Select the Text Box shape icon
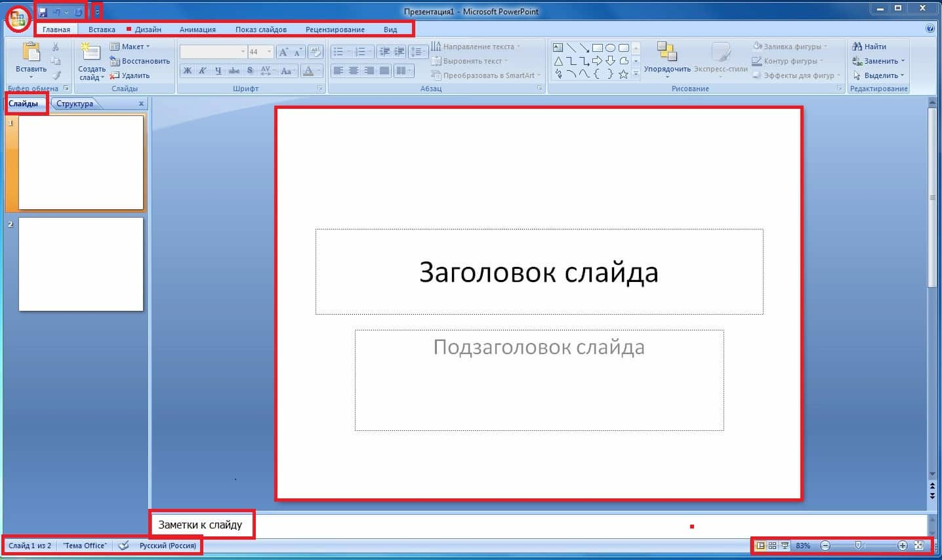 point(558,48)
